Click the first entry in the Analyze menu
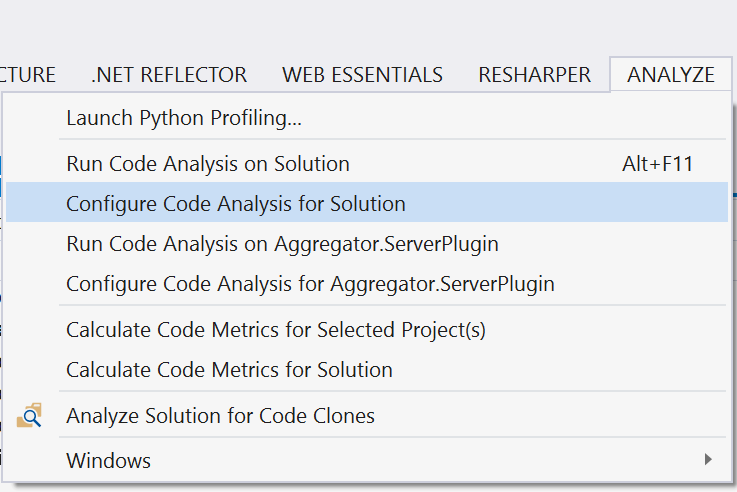Screen dimensions: 737x492 pos(184,118)
